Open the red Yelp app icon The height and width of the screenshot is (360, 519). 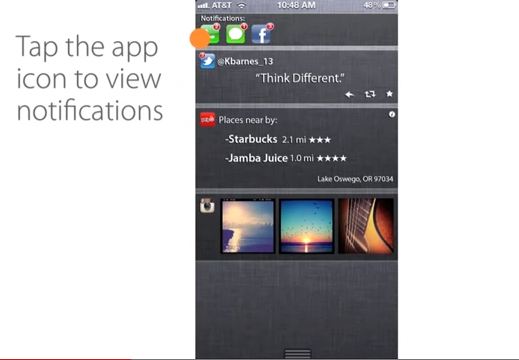[x=207, y=120]
